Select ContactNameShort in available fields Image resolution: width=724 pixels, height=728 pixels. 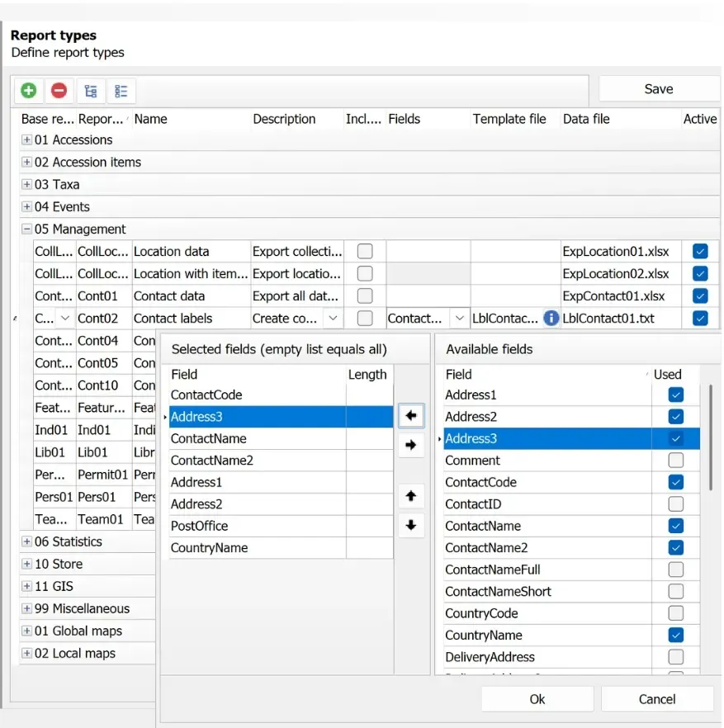[547, 591]
